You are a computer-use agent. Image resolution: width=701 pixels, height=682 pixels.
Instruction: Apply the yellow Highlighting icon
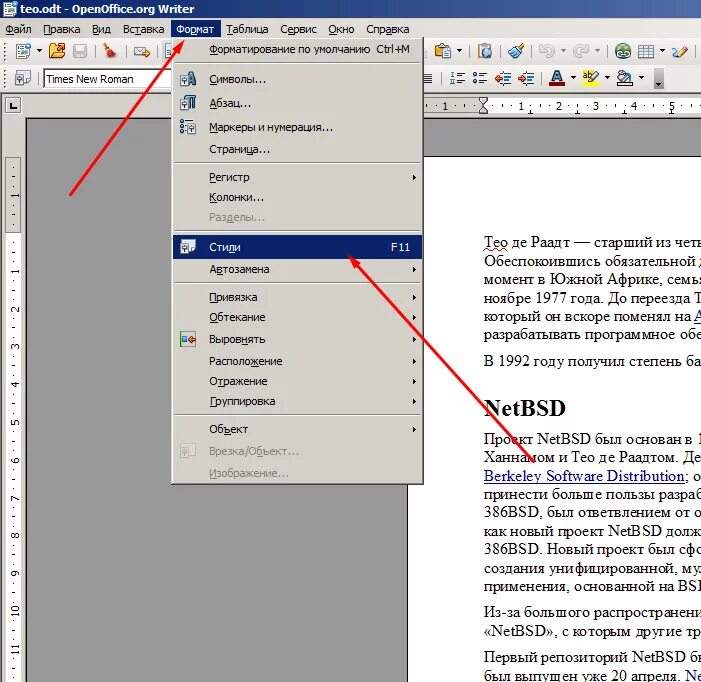coord(591,78)
